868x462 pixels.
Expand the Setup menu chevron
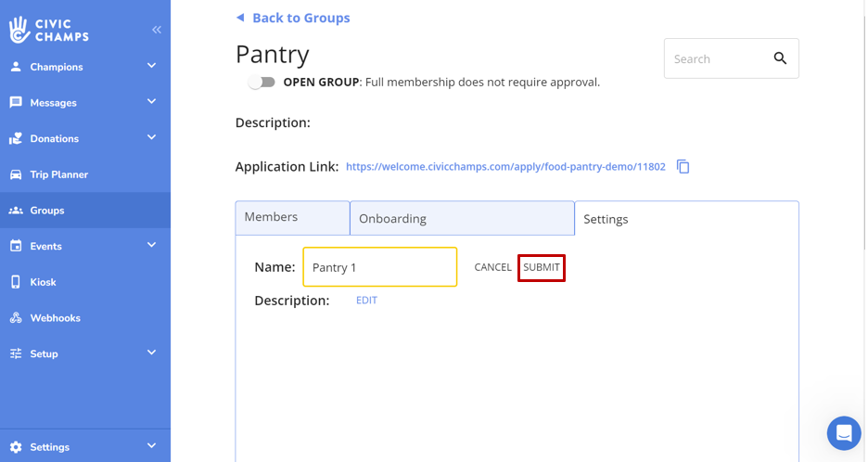[x=151, y=353]
